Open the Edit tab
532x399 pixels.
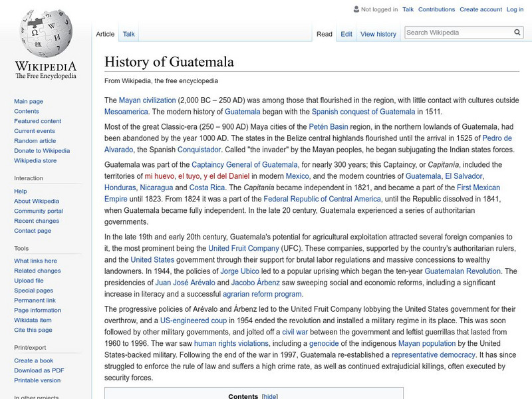click(x=346, y=34)
